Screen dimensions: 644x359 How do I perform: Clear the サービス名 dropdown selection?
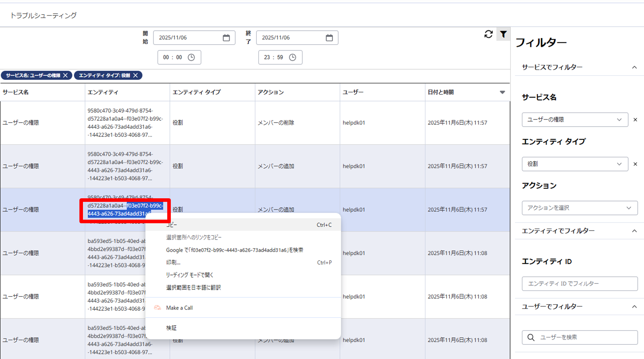tap(635, 120)
